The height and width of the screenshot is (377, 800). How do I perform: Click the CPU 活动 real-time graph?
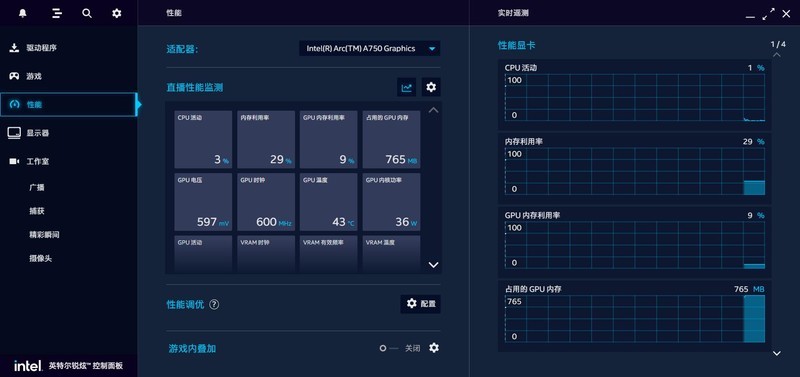(x=635, y=97)
